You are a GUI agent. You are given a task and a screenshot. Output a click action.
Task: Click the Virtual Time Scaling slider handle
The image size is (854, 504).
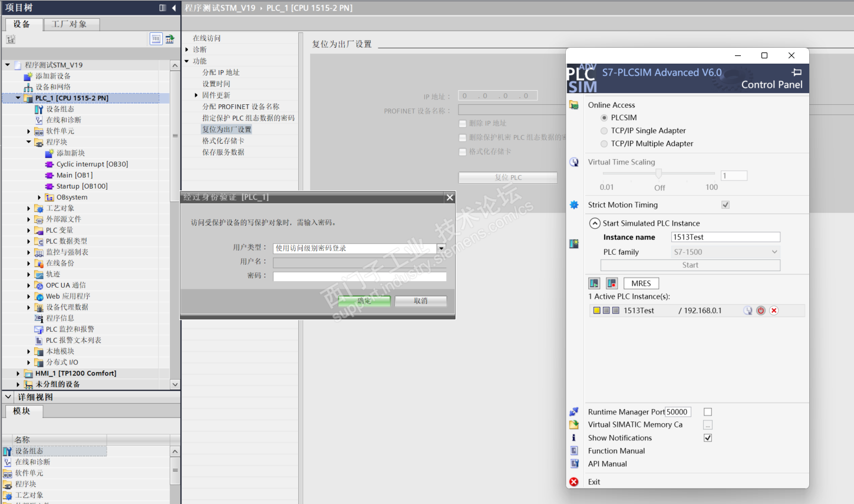[658, 173]
